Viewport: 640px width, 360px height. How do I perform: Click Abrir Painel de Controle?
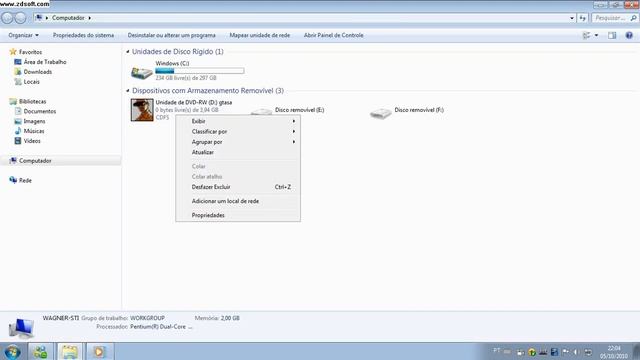333,36
